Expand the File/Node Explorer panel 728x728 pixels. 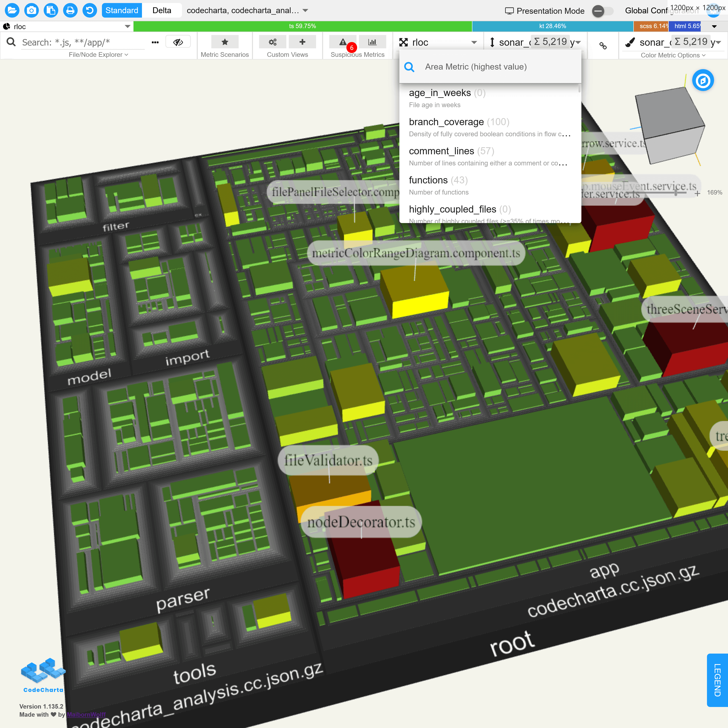pyautogui.click(x=98, y=55)
